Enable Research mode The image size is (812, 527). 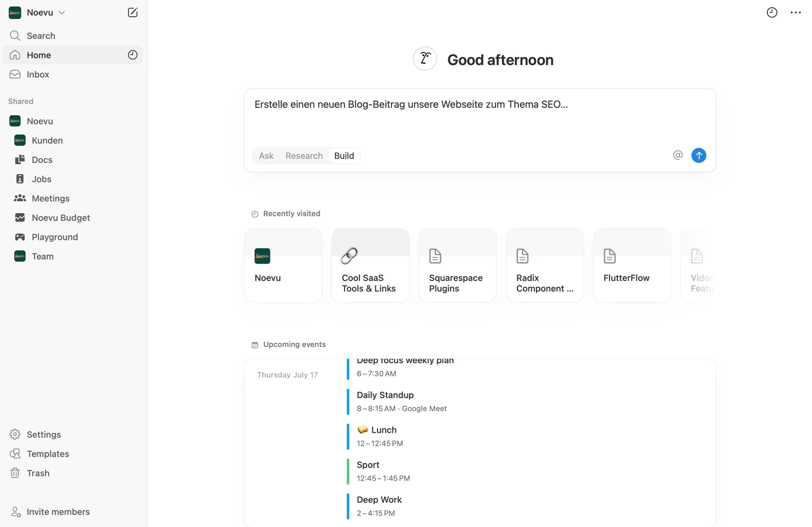[304, 156]
